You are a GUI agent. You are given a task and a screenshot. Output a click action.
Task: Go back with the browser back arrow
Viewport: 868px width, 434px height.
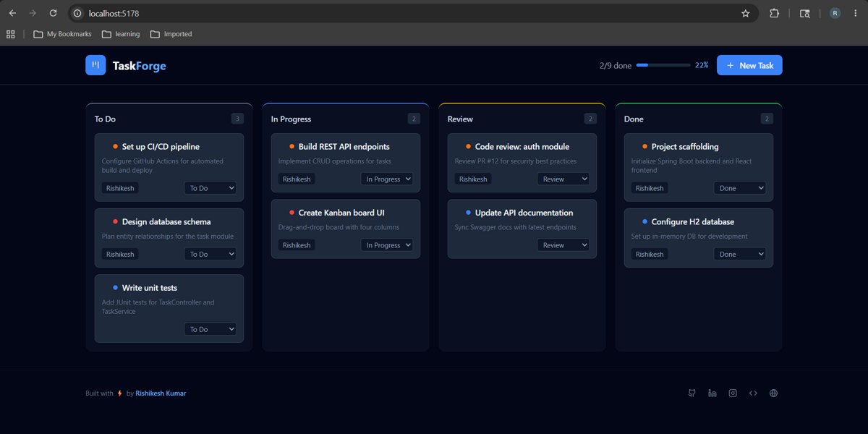click(x=12, y=13)
